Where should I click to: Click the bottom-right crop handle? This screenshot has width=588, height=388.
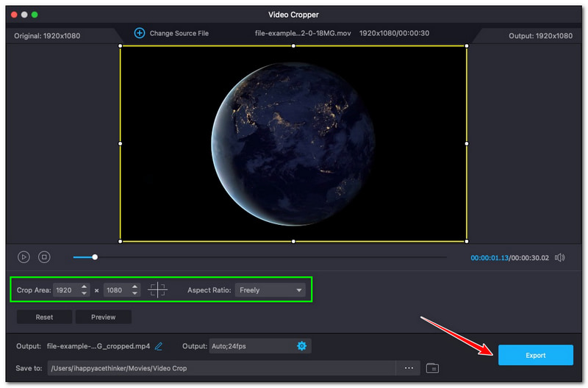coord(467,242)
